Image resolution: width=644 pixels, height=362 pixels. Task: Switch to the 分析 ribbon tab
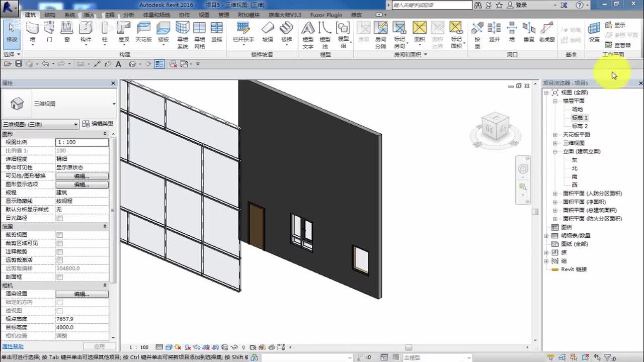click(x=129, y=15)
